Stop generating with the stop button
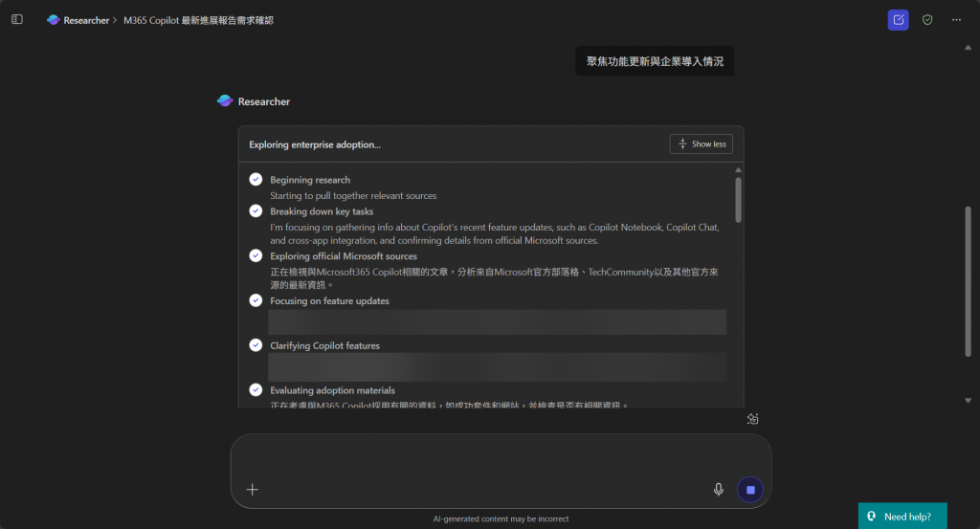This screenshot has width=980, height=529. [750, 490]
